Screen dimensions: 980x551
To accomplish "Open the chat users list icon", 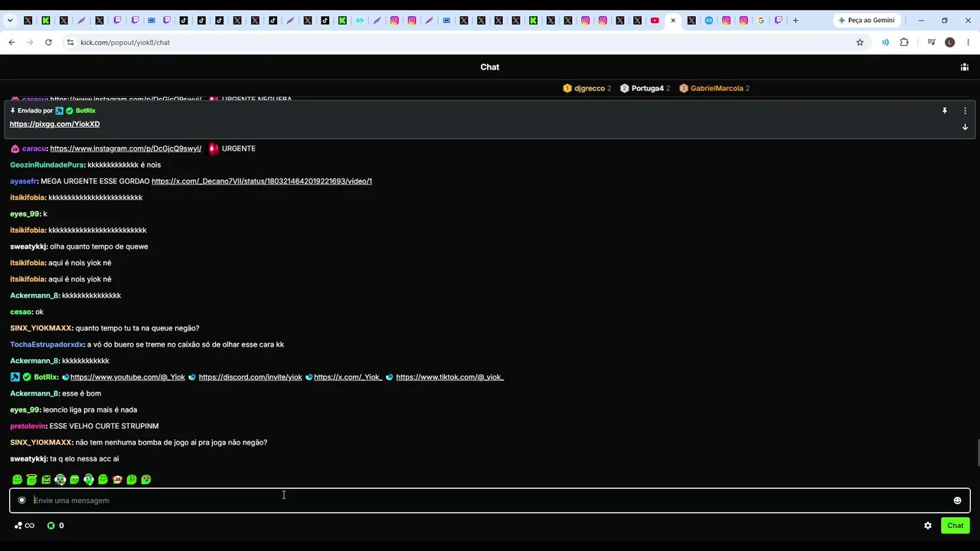I will 965,67.
